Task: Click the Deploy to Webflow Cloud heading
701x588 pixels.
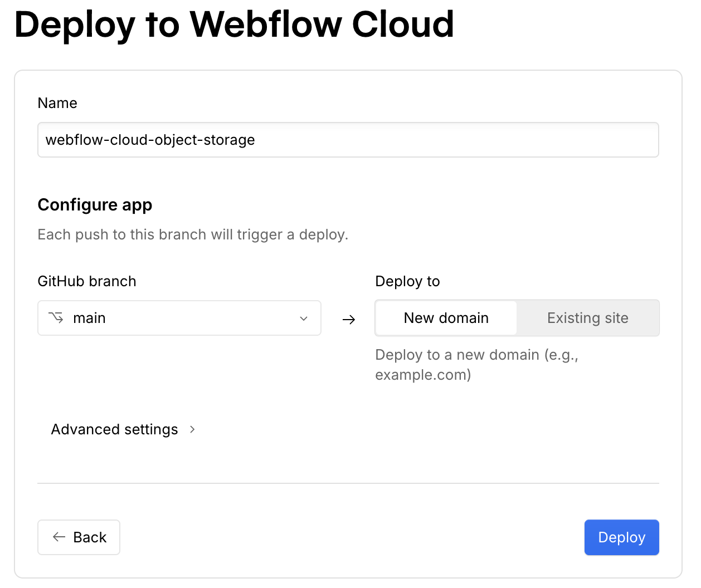Action: click(234, 24)
